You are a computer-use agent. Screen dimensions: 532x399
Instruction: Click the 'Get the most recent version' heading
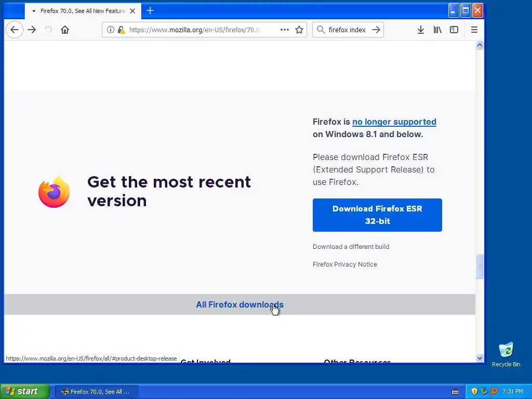pyautogui.click(x=169, y=191)
